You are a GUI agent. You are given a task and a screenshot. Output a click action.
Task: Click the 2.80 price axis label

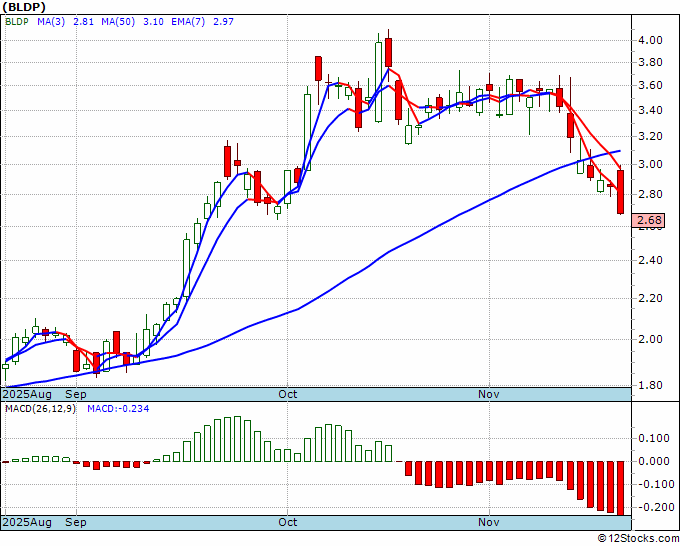click(x=650, y=194)
